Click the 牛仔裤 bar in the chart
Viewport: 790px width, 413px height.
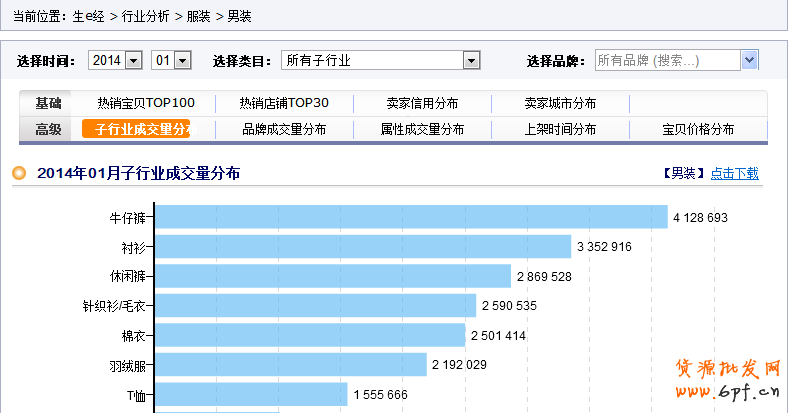(411, 217)
